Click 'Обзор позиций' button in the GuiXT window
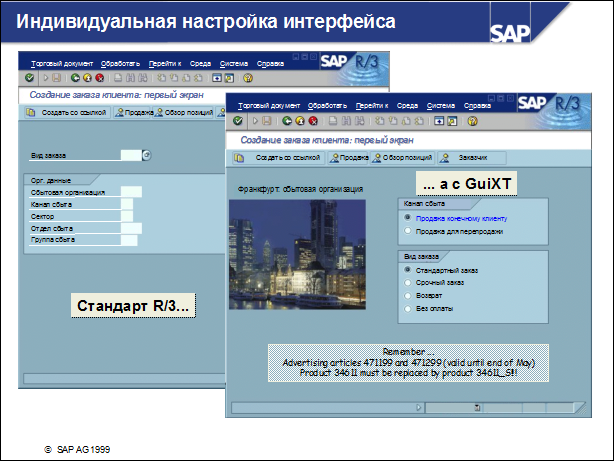The image size is (614, 461). pos(404,158)
